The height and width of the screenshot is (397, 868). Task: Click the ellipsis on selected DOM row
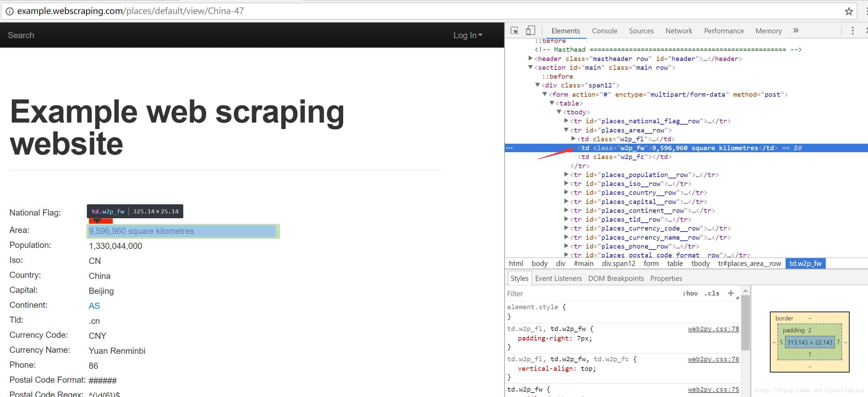pos(510,148)
